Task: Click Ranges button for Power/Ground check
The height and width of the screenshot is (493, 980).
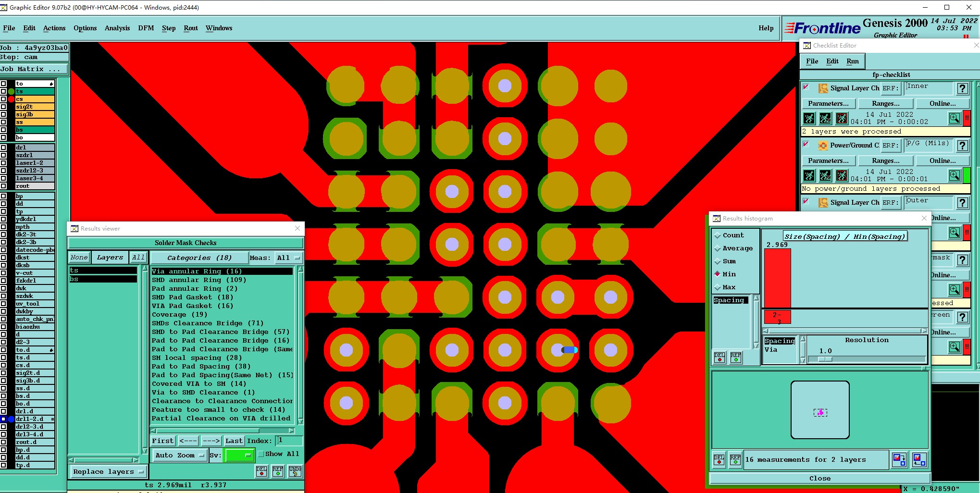Action: (x=886, y=161)
